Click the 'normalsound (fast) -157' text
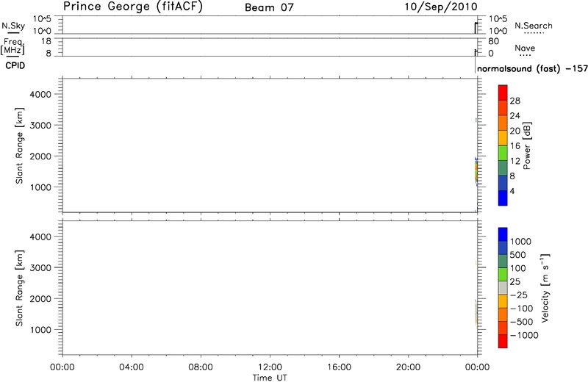This screenshot has width=588, height=382. click(x=532, y=69)
